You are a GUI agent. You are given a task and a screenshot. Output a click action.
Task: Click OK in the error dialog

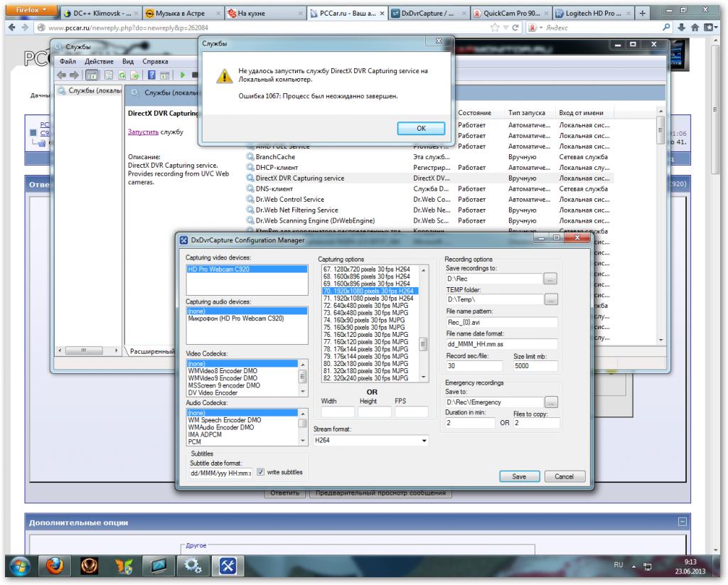pos(421,128)
